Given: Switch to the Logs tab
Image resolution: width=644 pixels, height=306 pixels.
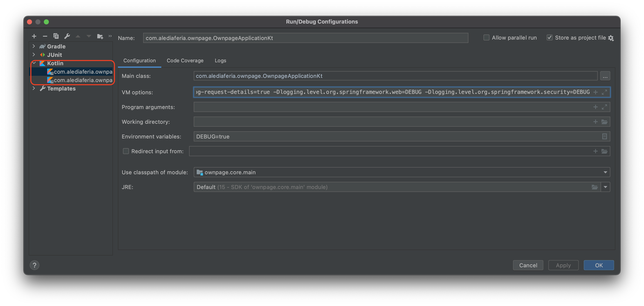Looking at the screenshot, I should [x=220, y=60].
